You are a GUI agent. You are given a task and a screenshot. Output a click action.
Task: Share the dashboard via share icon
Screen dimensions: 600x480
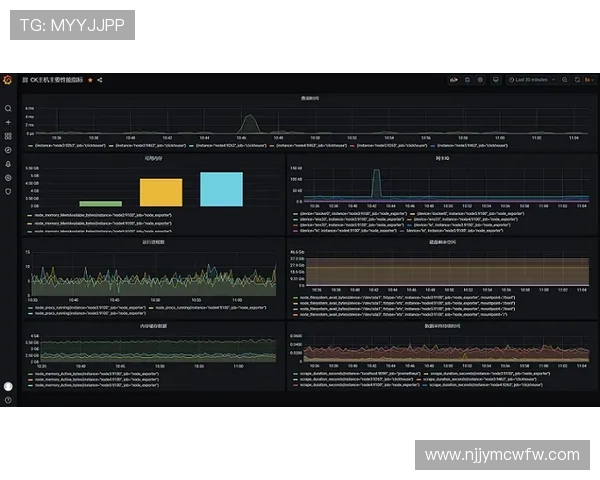(x=100, y=79)
